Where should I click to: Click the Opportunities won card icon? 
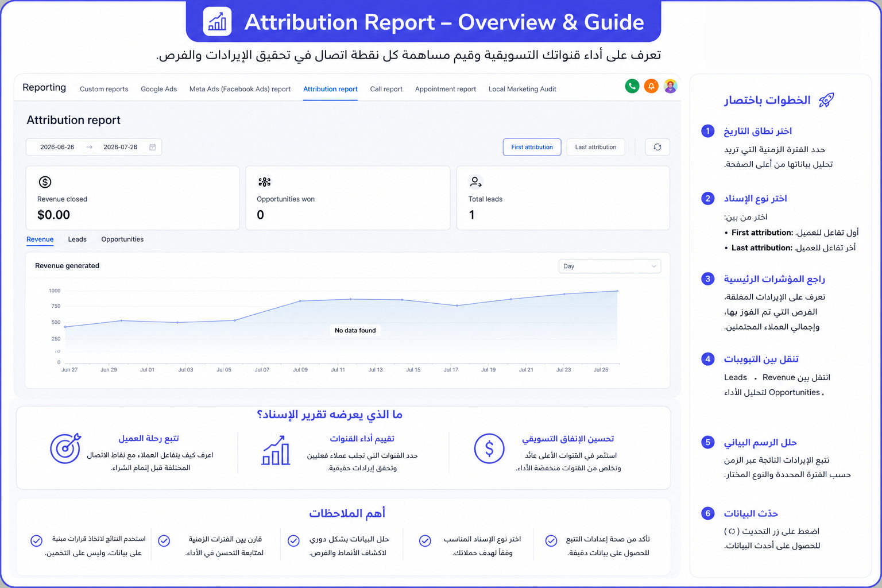pyautogui.click(x=264, y=182)
